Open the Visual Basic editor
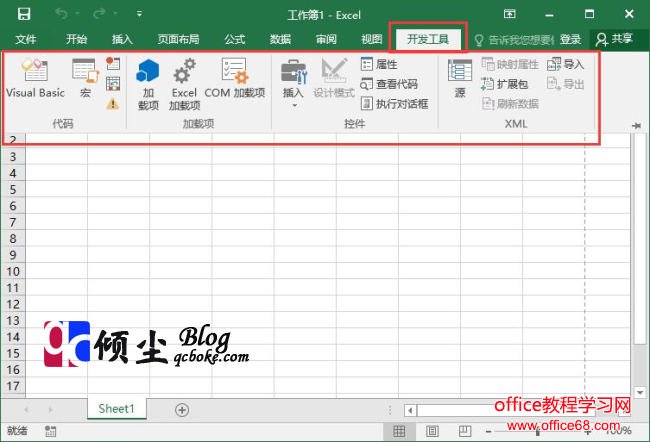The image size is (650, 442). coord(35,78)
